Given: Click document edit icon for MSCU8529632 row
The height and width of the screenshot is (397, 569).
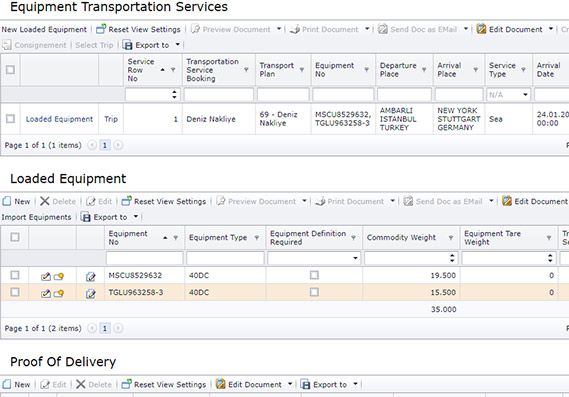Looking at the screenshot, I should (x=90, y=277).
